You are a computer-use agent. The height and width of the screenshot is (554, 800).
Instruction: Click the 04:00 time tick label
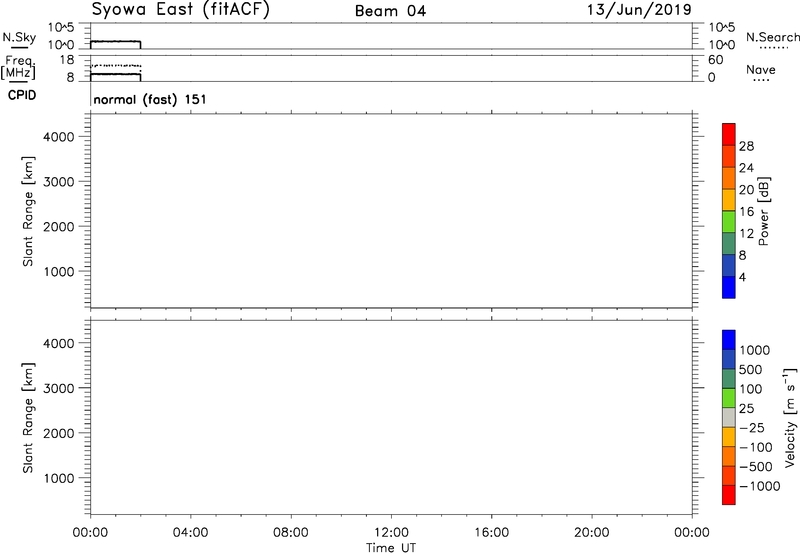click(x=190, y=533)
